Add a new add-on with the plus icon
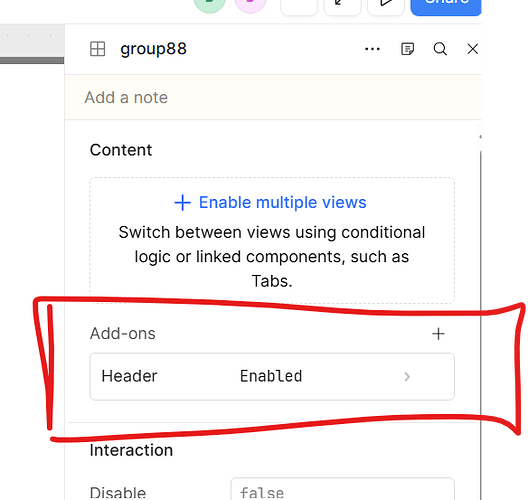528x500 pixels. coord(438,334)
